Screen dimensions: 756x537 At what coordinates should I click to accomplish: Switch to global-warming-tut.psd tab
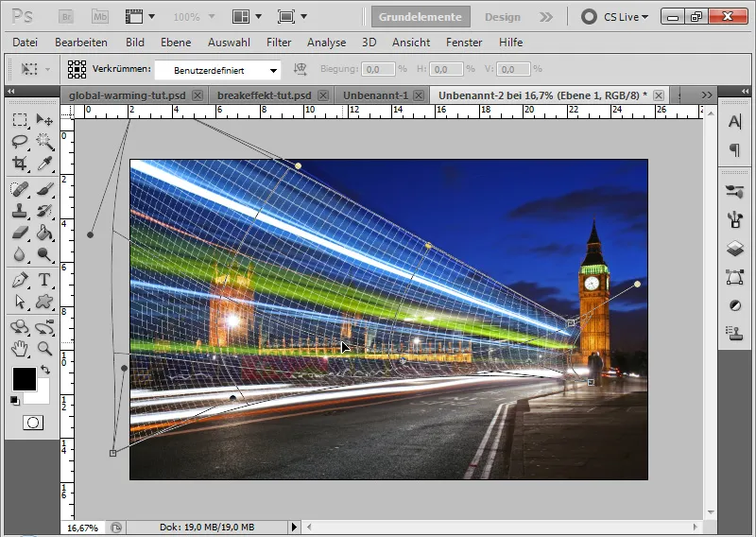tap(128, 95)
